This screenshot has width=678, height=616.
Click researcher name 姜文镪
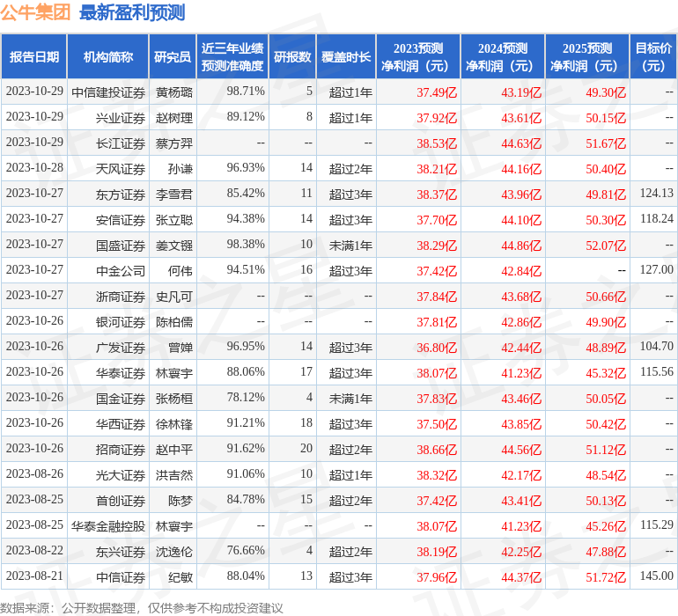(x=174, y=246)
